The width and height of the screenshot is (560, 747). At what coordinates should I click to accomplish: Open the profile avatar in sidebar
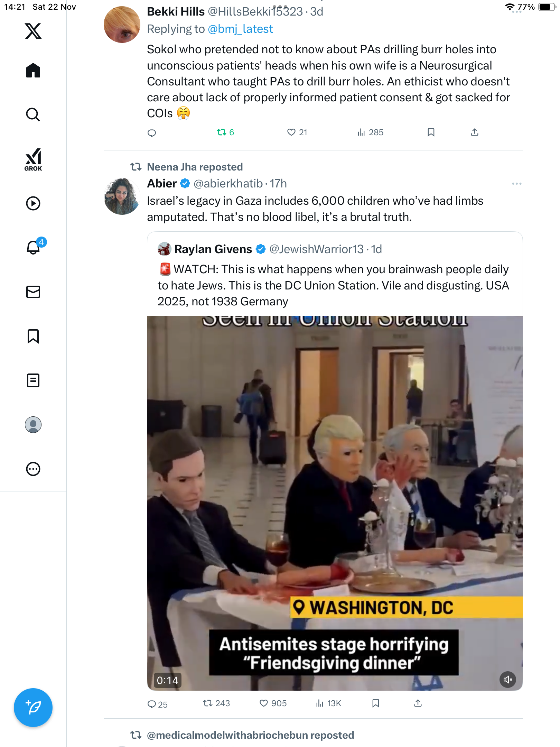click(33, 425)
